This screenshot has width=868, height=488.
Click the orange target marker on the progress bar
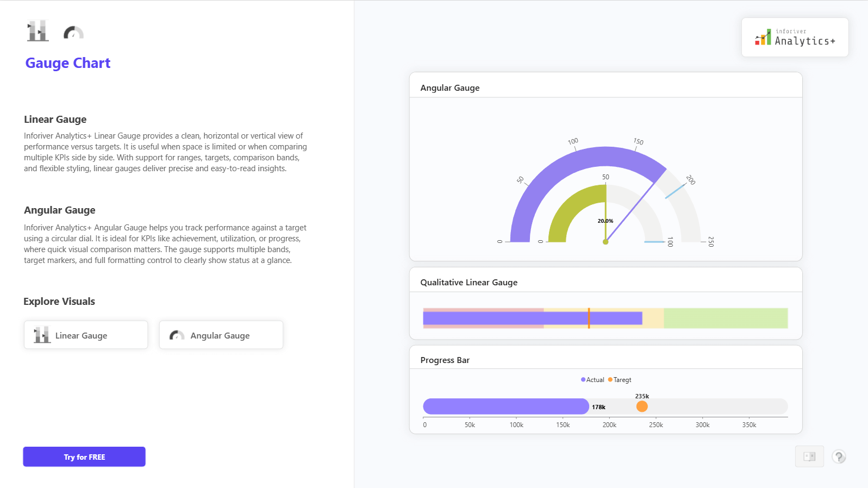pos(642,406)
